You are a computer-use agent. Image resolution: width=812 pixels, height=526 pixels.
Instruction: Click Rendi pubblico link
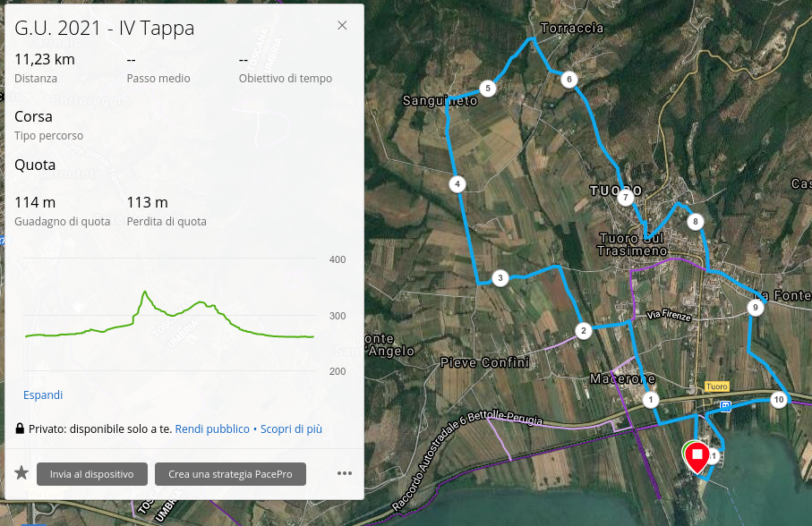pyautogui.click(x=212, y=429)
